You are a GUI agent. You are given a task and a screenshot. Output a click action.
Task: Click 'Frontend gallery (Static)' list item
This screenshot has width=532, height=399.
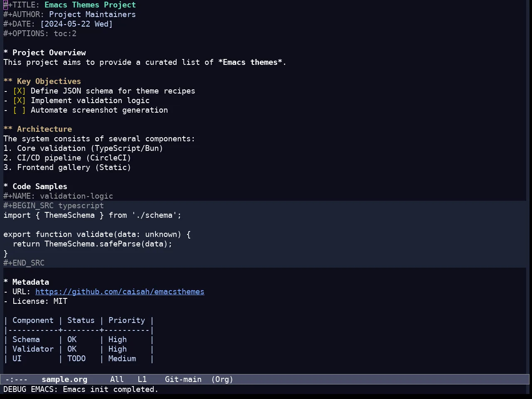tap(67, 167)
